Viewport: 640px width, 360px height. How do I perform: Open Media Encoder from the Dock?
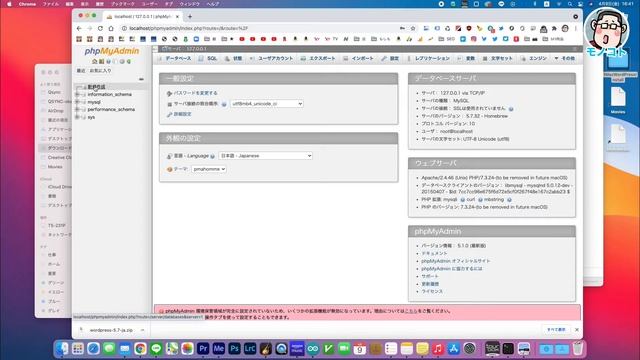(219, 349)
